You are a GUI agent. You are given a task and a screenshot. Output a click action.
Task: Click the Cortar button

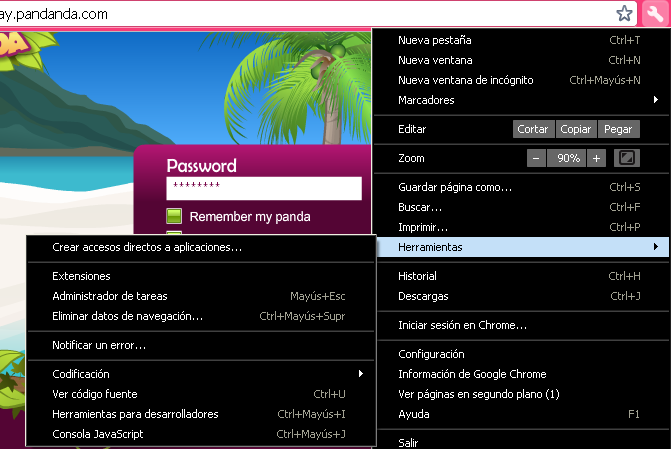tap(533, 129)
